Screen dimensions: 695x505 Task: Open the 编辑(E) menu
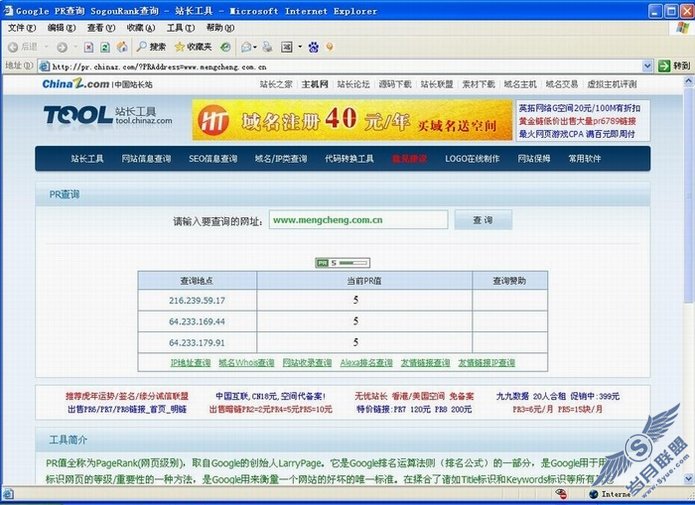(x=62, y=27)
